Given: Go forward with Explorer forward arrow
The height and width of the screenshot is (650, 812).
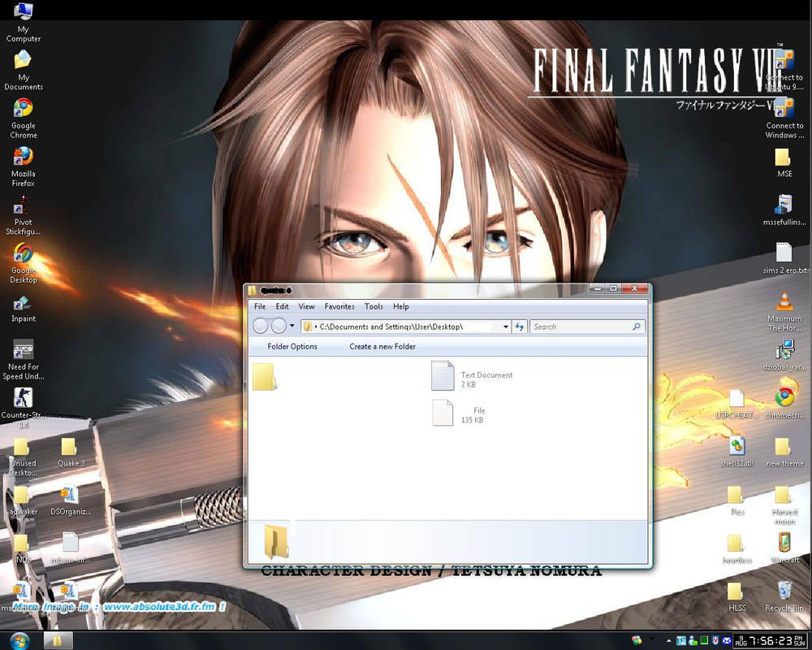Looking at the screenshot, I should (x=279, y=326).
